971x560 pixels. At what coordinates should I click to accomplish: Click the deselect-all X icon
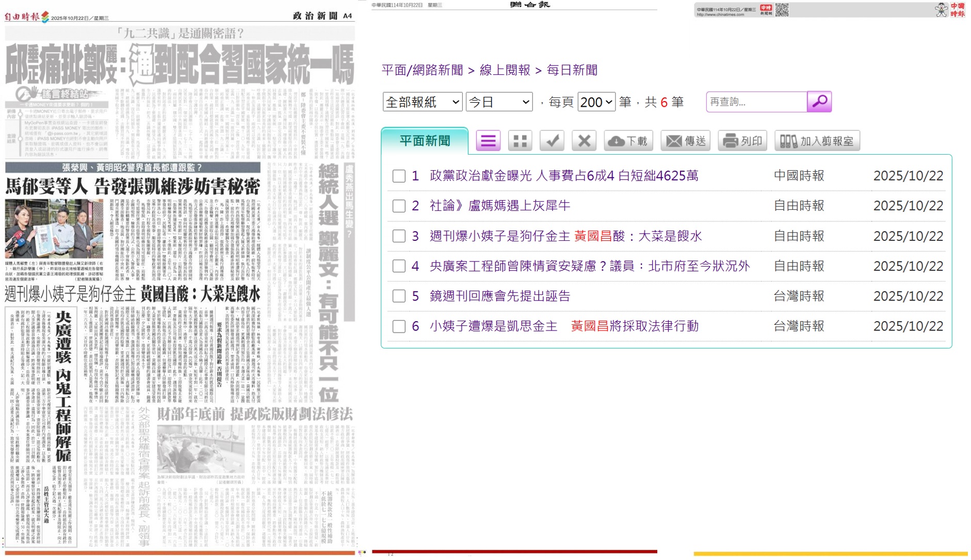pyautogui.click(x=584, y=141)
